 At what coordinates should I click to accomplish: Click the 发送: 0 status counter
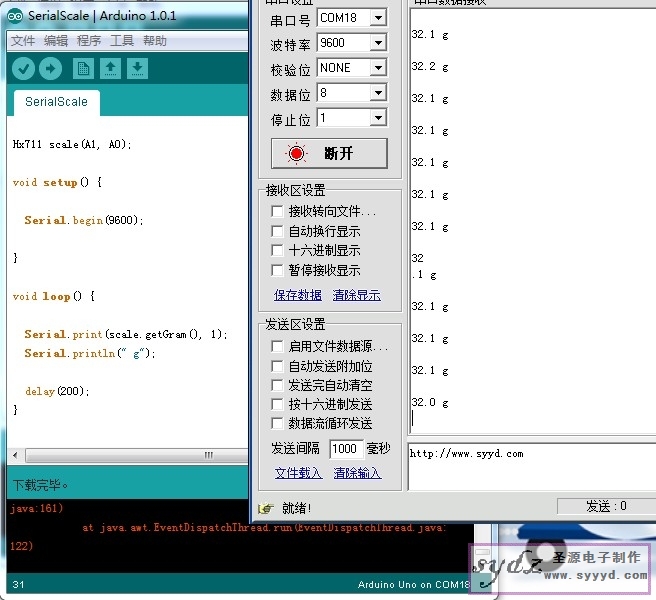(606, 506)
